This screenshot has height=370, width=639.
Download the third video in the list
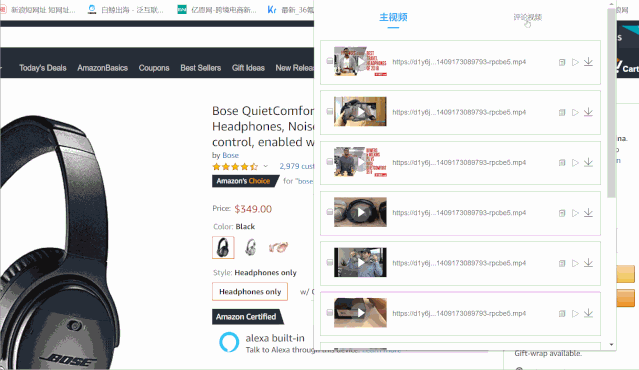[x=588, y=163]
